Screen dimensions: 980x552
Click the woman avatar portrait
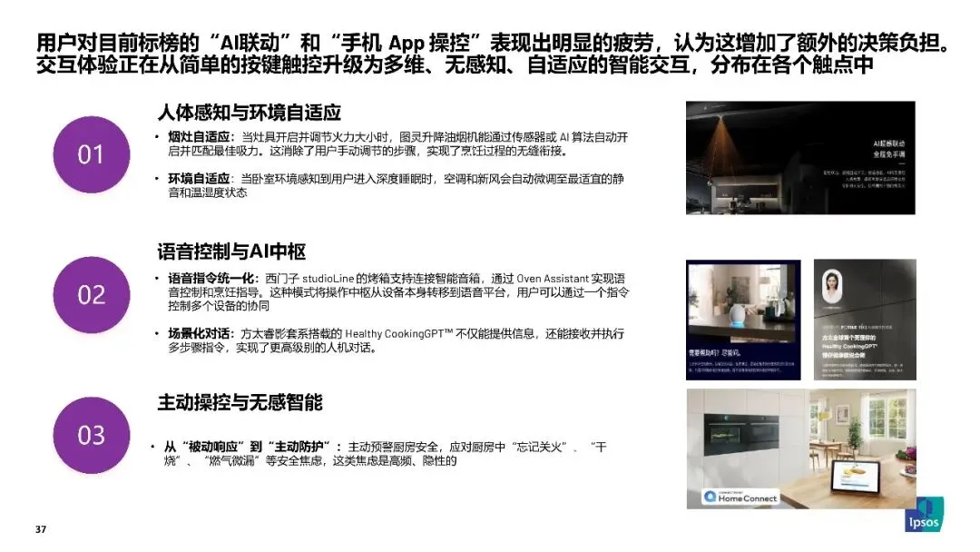point(831,287)
